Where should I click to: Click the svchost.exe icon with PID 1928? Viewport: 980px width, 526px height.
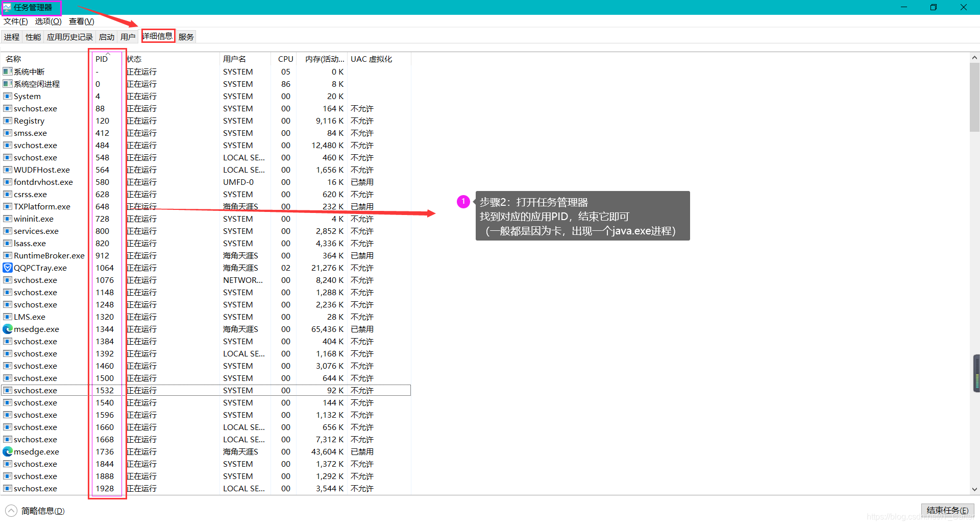pos(8,488)
